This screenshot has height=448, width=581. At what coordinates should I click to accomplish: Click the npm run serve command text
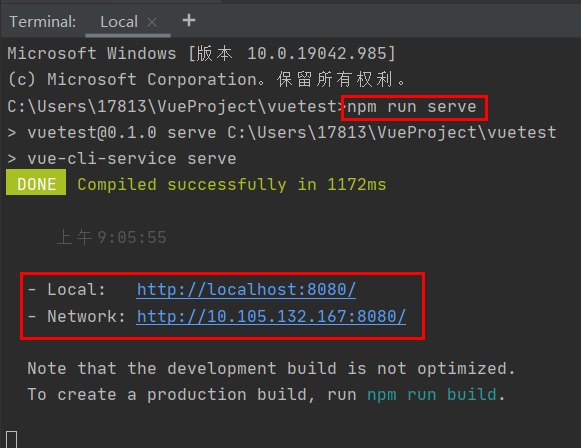click(412, 107)
